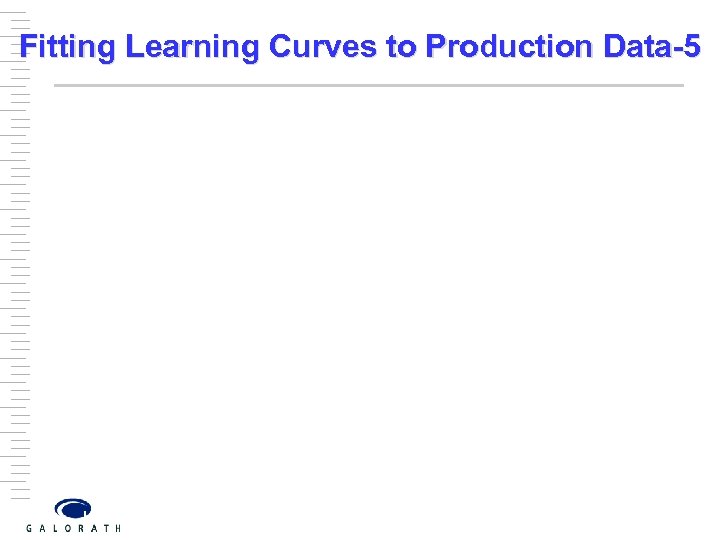Click the GALORATH wordmark under the logo
The width and height of the screenshot is (720, 540).
pyautogui.click(x=73, y=528)
